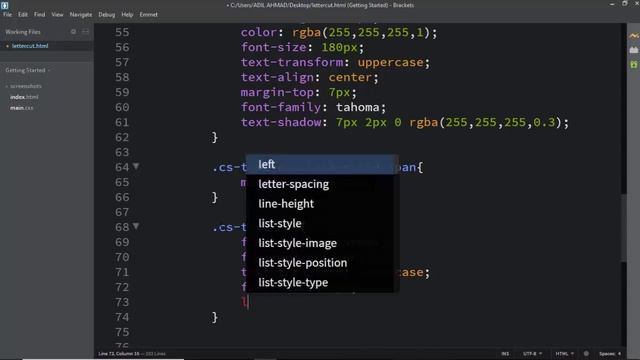Click the Live Preview lightning icon
Screen dimensions: 640x360
pyautogui.click(x=633, y=36)
